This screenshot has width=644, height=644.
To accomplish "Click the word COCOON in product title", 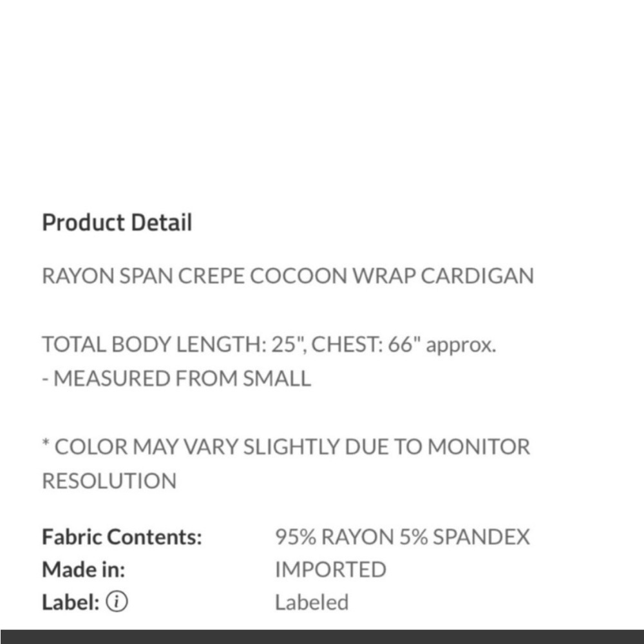I will pos(299,276).
